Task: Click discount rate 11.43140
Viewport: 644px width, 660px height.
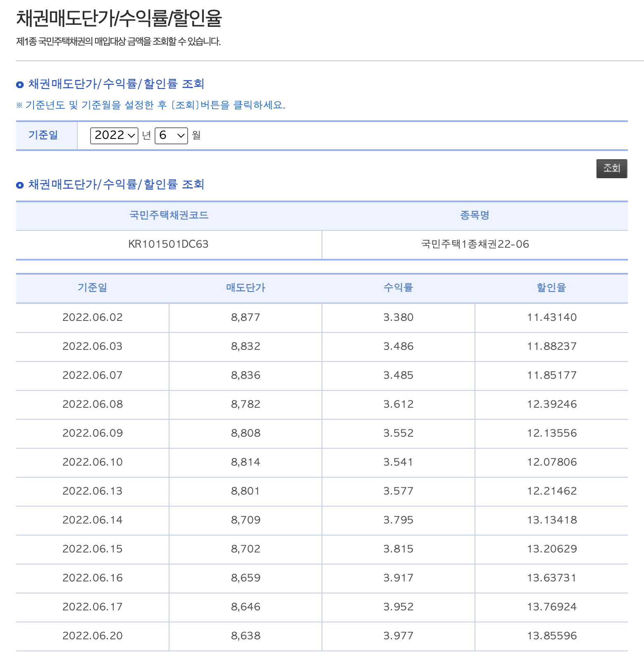Action: pos(552,318)
